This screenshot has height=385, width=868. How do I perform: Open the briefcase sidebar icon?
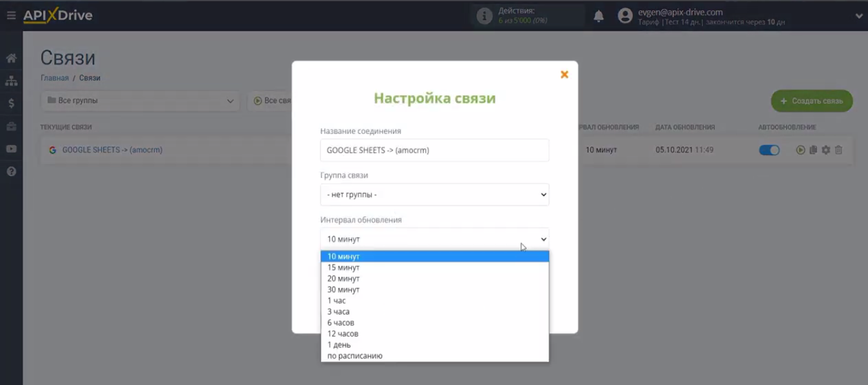point(11,126)
